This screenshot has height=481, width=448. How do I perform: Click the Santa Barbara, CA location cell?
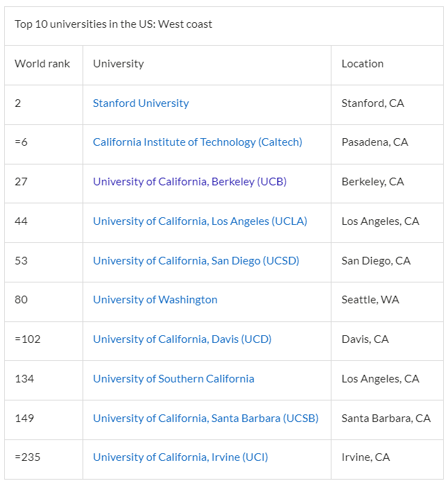pos(387,420)
